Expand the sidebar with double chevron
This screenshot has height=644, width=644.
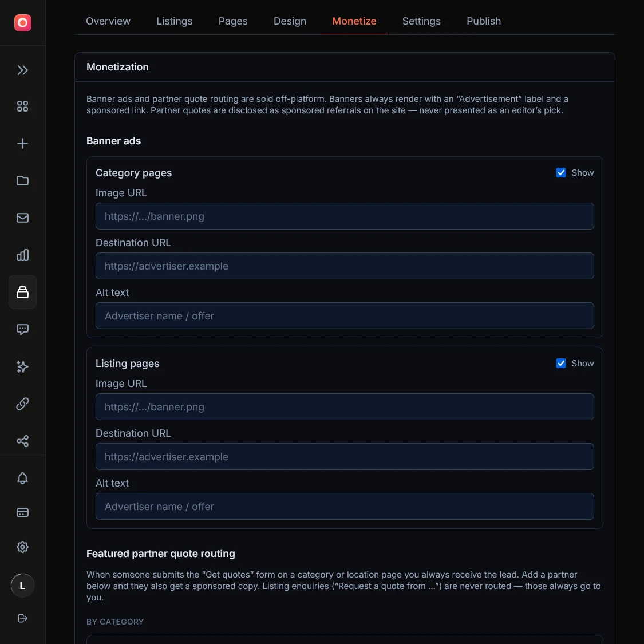[x=22, y=70]
